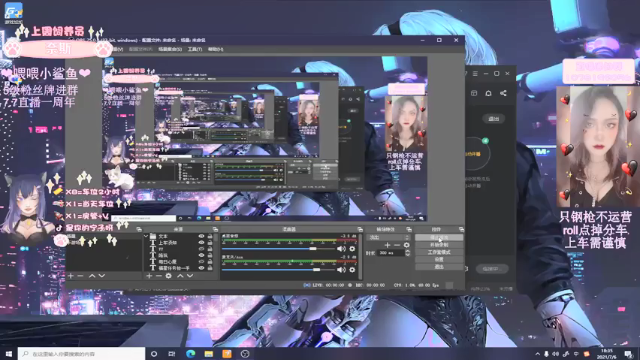Viewport: 640px width, 360px height.
Task: Open the Windows Start menu
Action: pos(9,354)
